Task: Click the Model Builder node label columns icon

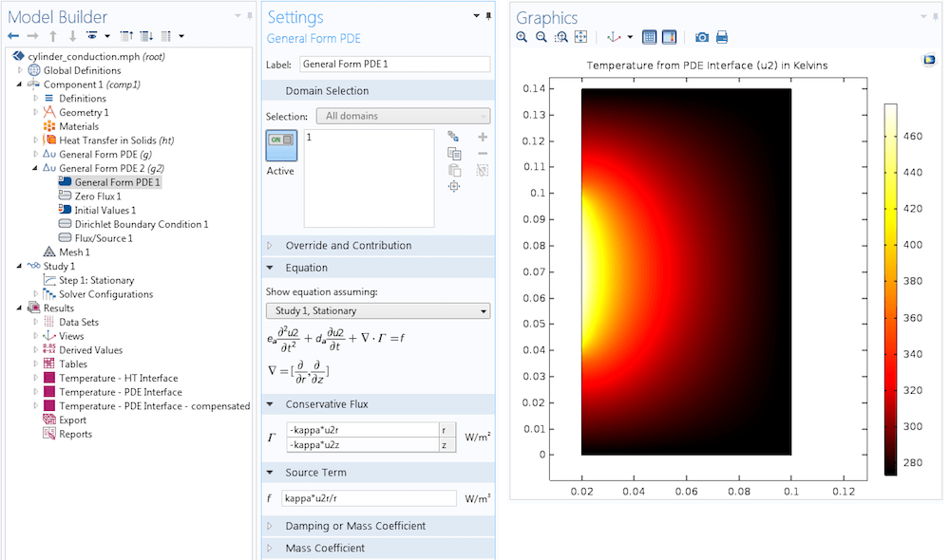Action: click(x=166, y=36)
